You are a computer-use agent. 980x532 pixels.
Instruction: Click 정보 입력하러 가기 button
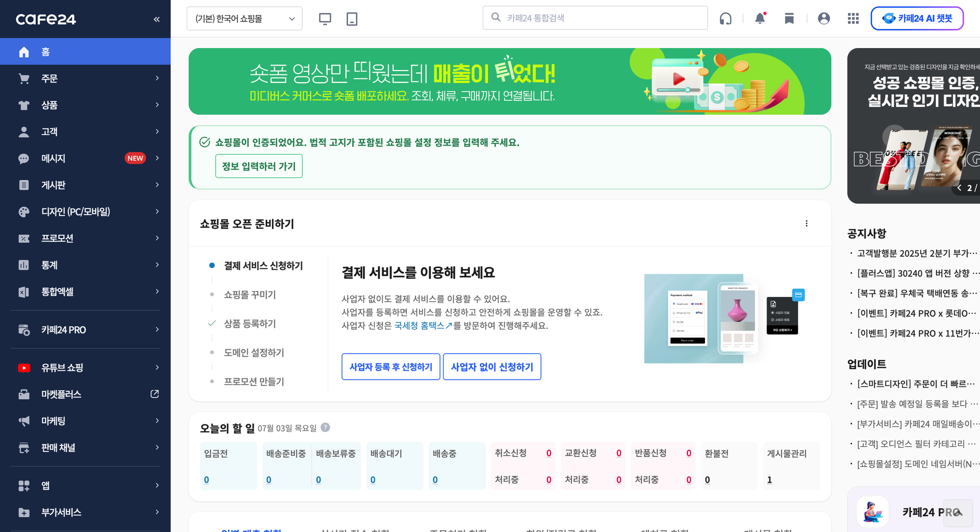[x=259, y=166]
